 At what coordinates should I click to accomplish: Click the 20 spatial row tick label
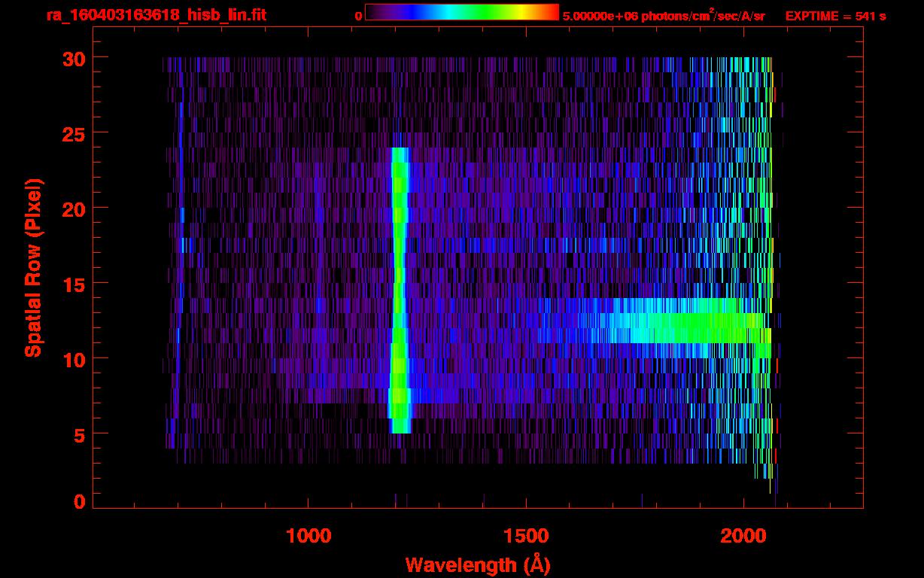click(x=74, y=208)
